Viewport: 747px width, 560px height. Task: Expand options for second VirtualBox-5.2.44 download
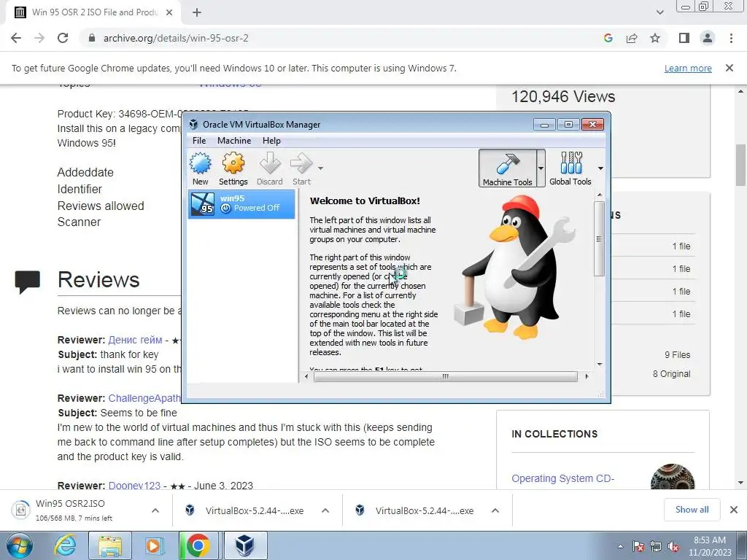tap(495, 510)
